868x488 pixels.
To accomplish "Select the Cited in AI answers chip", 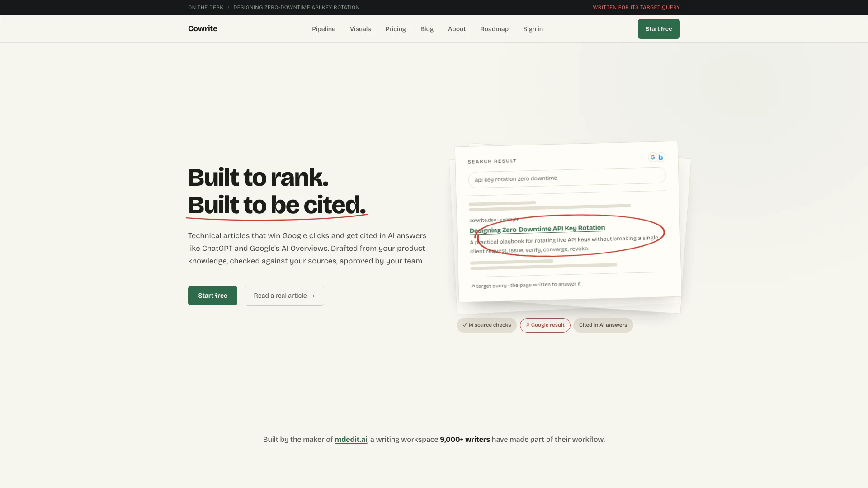I will click(x=603, y=325).
